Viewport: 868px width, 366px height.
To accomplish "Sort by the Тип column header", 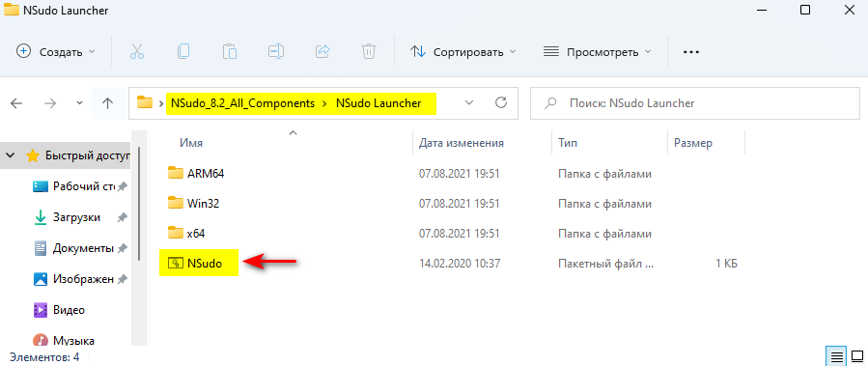I will (x=568, y=143).
